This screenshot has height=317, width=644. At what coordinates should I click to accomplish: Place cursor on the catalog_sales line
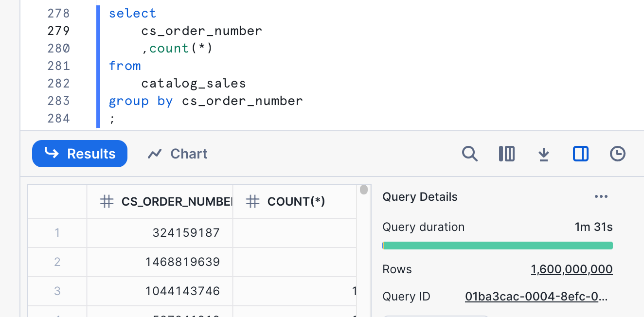[194, 83]
